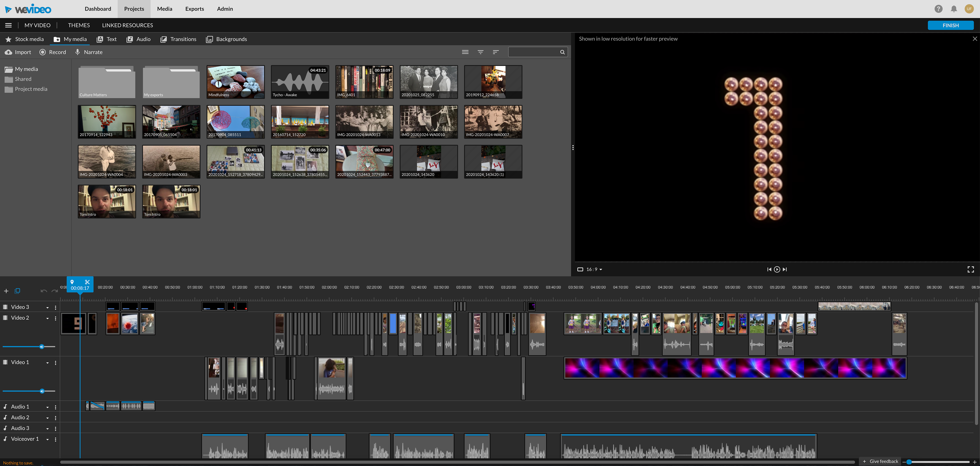Open the 16:9 aspect ratio dropdown
Viewport: 980px width, 466px height.
coord(594,269)
